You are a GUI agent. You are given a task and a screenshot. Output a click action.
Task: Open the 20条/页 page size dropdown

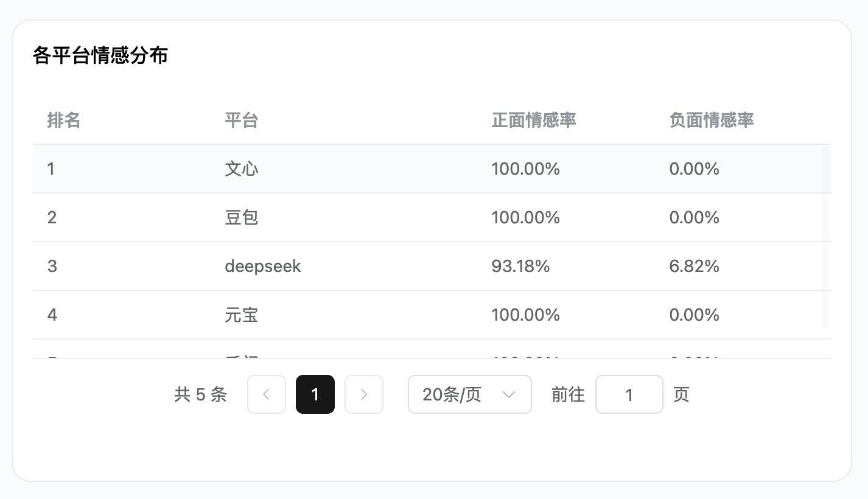470,394
